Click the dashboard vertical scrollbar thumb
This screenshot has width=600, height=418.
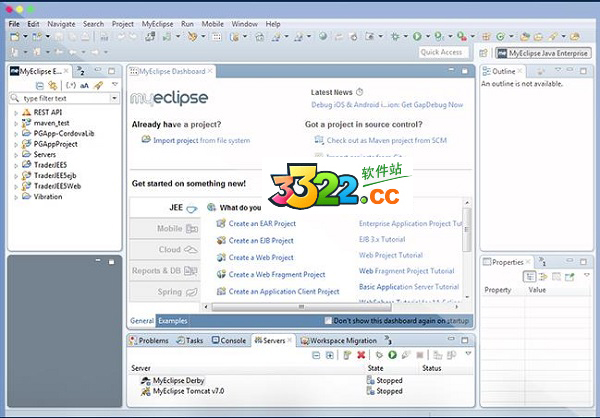466,230
